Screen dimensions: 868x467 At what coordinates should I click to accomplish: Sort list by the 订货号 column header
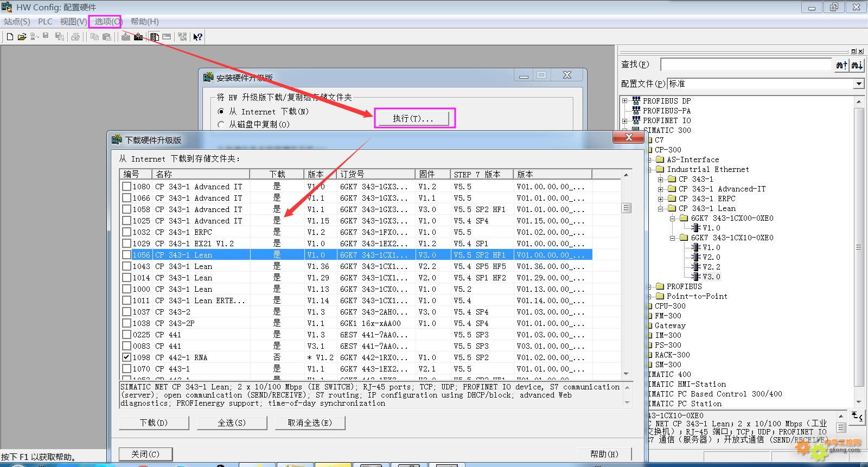tap(376, 174)
